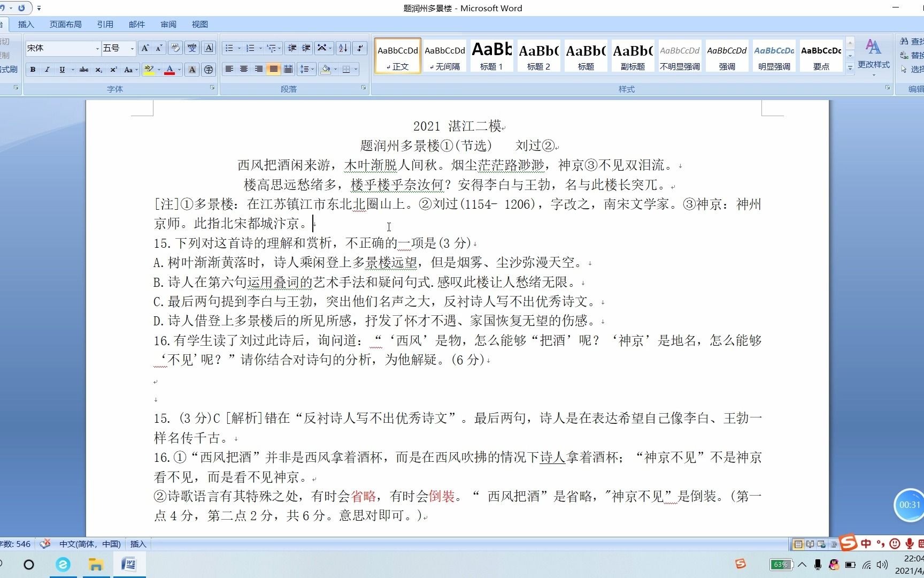Image resolution: width=924 pixels, height=578 pixels.
Task: Set paragraph alignment to left
Action: tap(229, 70)
